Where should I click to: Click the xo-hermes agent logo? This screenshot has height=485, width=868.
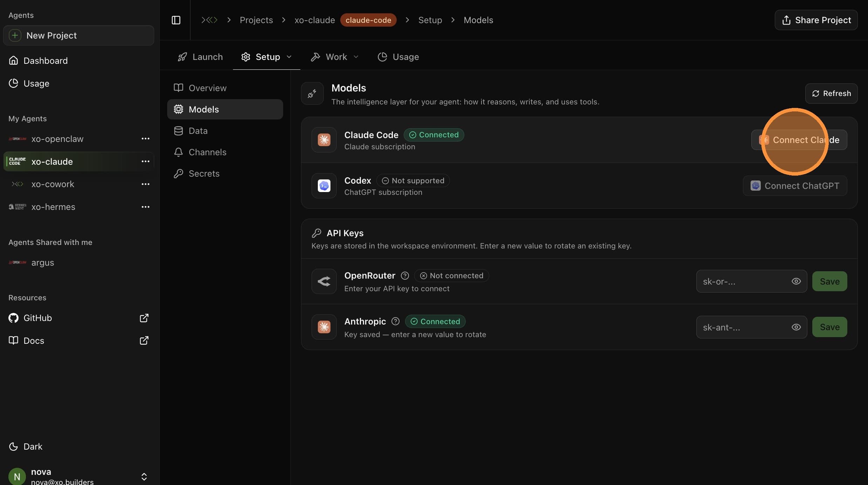pyautogui.click(x=17, y=207)
